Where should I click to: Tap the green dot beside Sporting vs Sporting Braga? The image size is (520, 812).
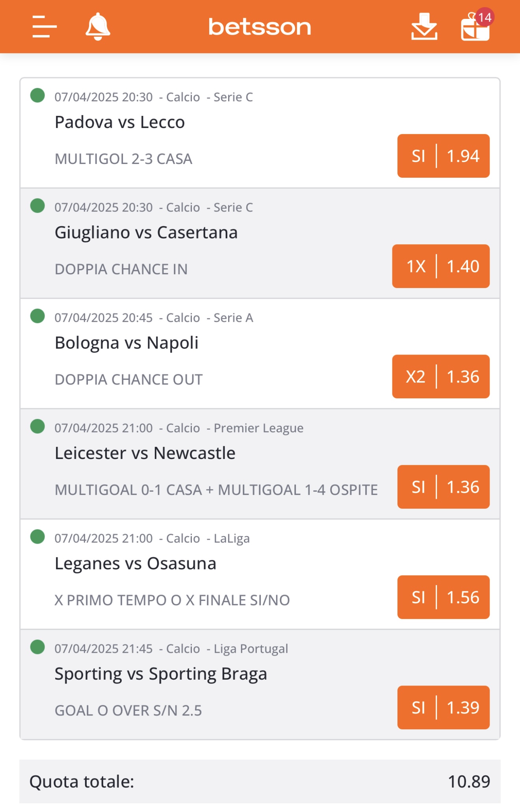37,647
